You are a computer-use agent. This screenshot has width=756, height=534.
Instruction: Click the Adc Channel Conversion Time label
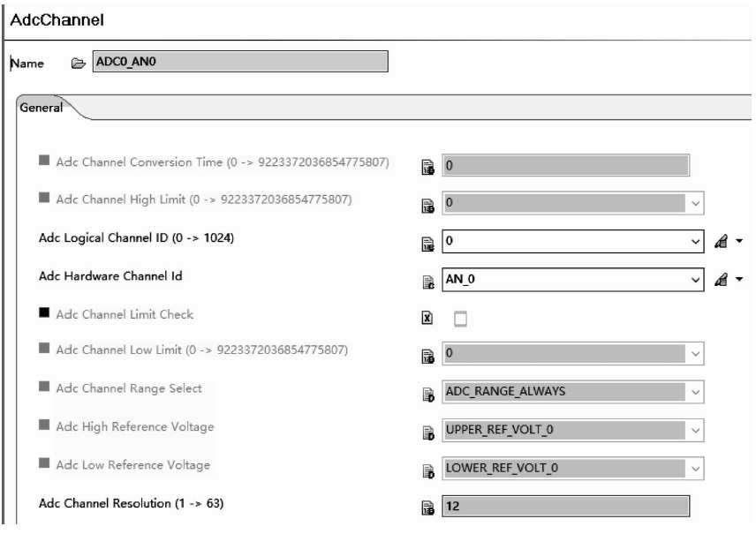click(223, 162)
